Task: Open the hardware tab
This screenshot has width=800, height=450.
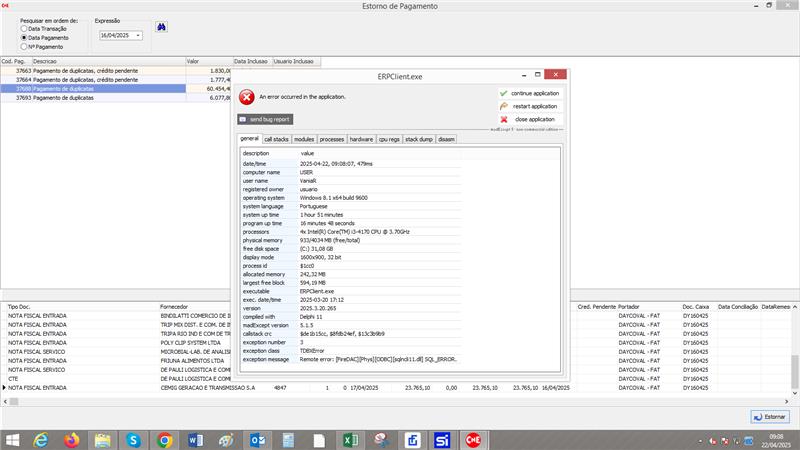Action: [x=361, y=139]
